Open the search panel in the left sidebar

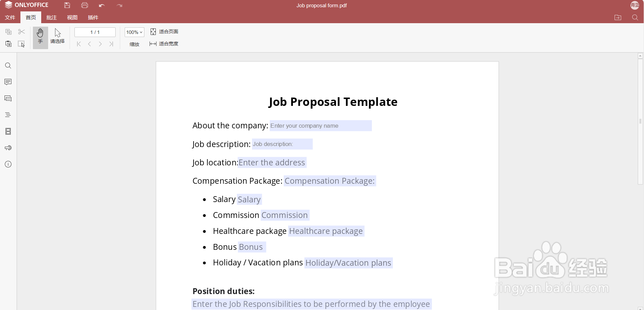click(8, 66)
